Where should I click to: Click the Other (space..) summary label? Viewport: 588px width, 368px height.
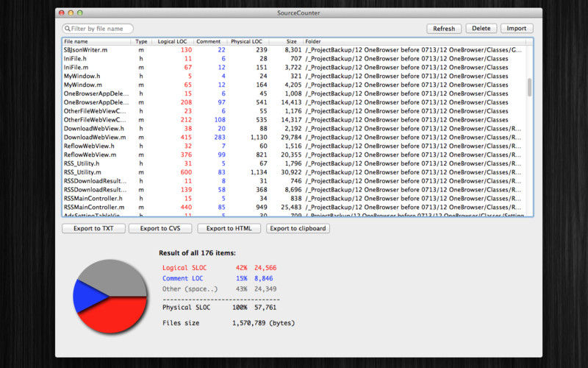pyautogui.click(x=190, y=289)
